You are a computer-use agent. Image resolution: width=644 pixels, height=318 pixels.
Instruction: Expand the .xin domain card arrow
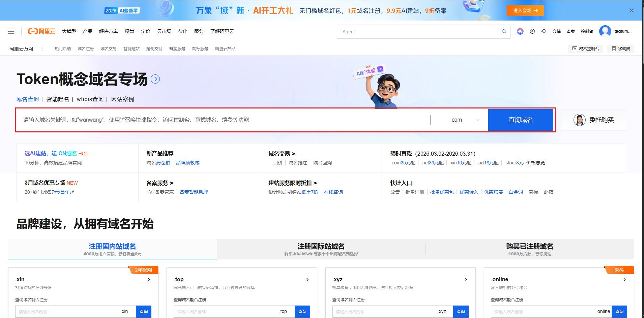[149, 280]
